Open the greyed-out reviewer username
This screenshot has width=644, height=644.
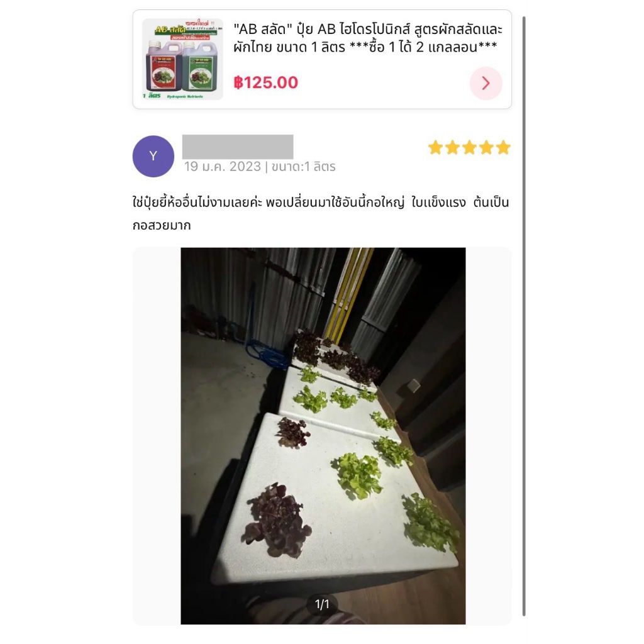pyautogui.click(x=238, y=147)
